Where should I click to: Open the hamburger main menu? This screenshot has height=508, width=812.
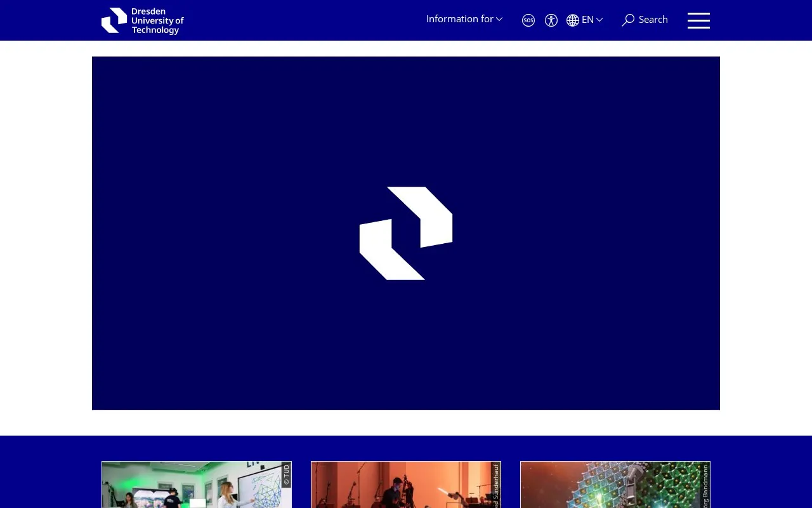click(x=698, y=20)
